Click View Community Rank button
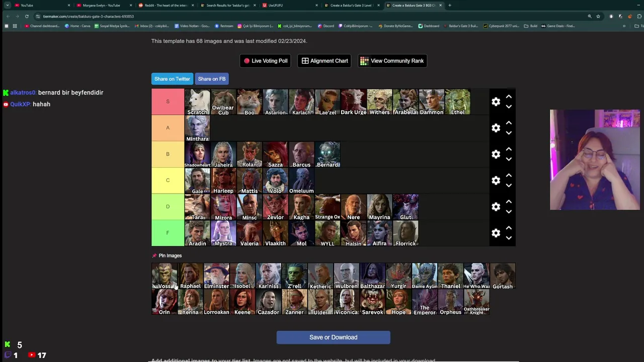The height and width of the screenshot is (362, 644). click(x=392, y=61)
